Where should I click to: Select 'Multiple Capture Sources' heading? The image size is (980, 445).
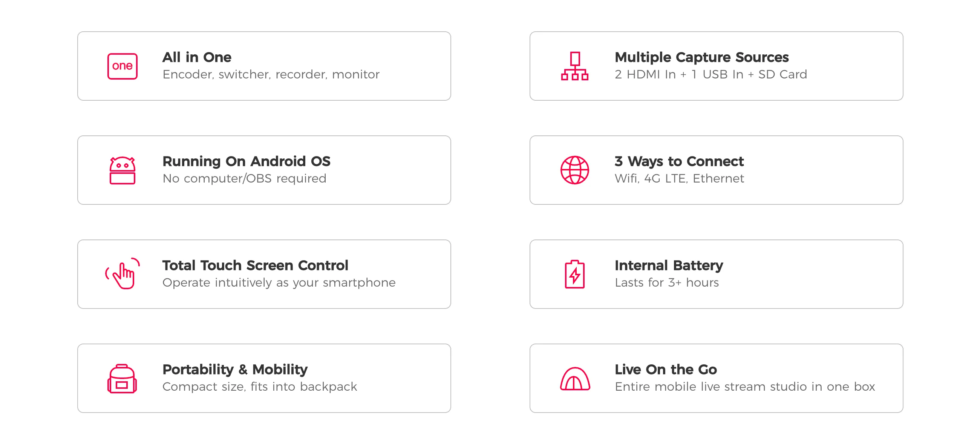point(701,57)
